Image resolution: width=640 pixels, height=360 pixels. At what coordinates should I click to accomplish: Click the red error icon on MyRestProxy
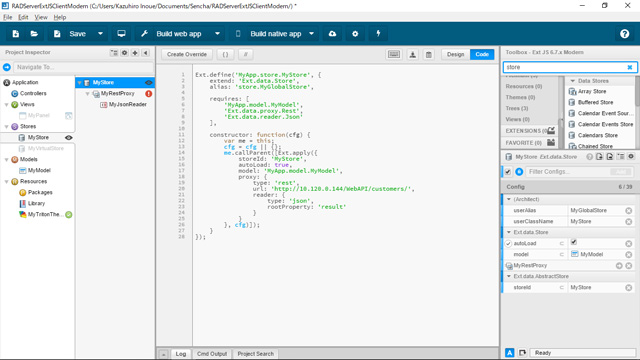[149, 93]
